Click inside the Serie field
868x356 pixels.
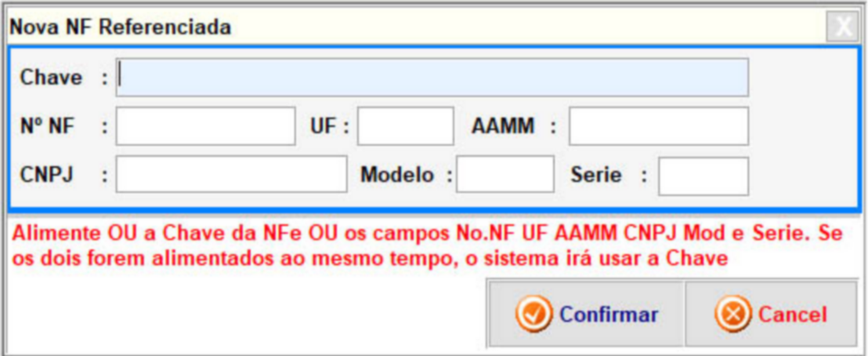point(703,176)
